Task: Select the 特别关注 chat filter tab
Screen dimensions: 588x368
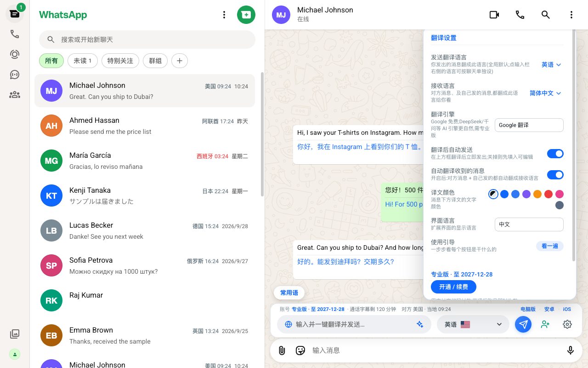Action: [120, 61]
